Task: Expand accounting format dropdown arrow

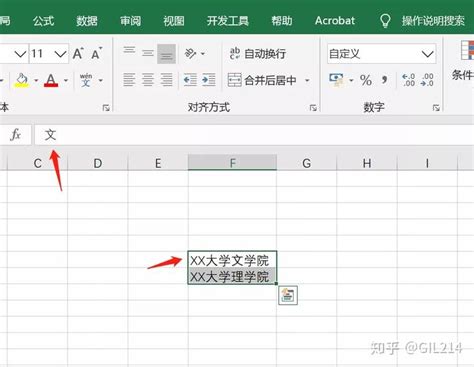Action: click(x=351, y=80)
